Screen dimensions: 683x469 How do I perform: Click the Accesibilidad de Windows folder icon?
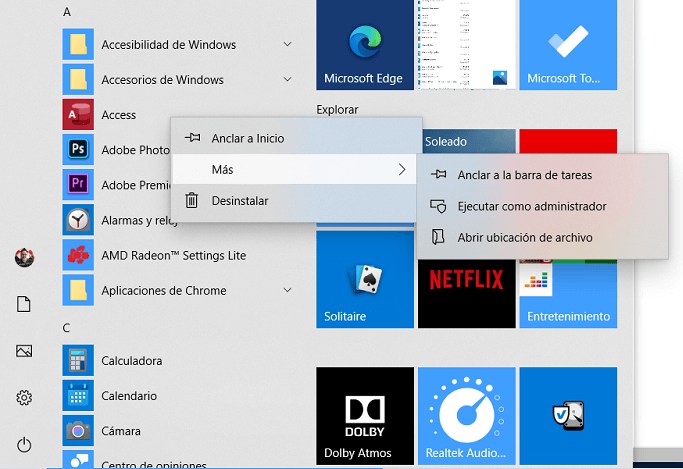[78, 44]
